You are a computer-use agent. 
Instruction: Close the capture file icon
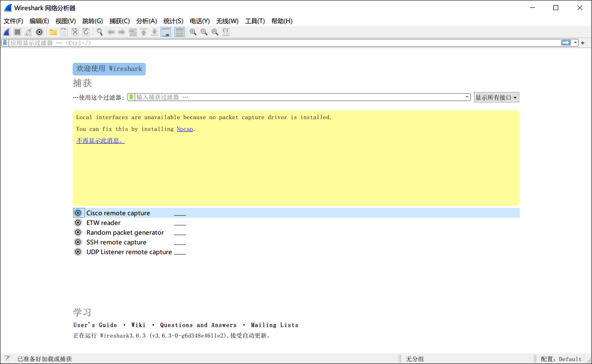tap(75, 32)
